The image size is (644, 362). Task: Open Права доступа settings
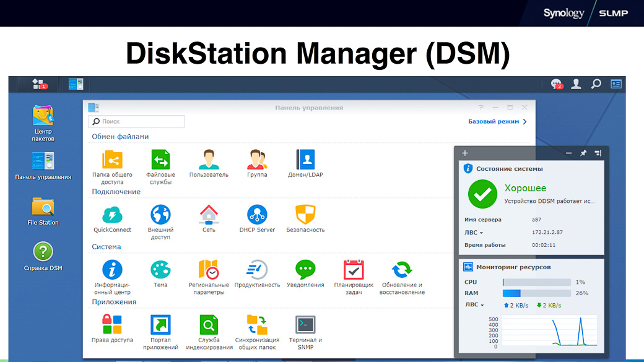[x=112, y=329]
